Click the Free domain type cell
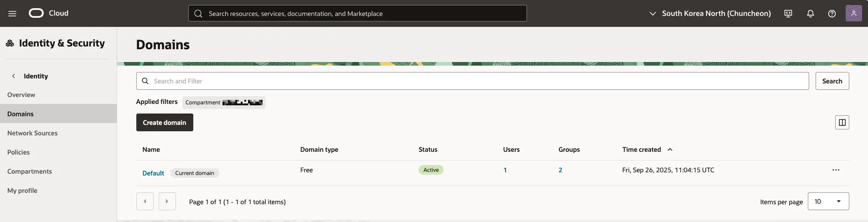The image size is (868, 222). tap(306, 170)
